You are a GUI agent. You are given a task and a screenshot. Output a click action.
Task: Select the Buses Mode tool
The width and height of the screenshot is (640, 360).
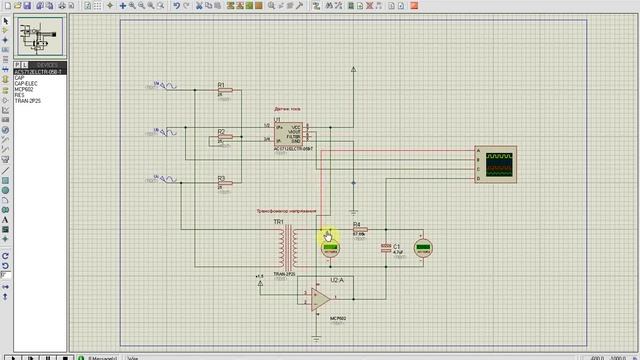click(5, 69)
